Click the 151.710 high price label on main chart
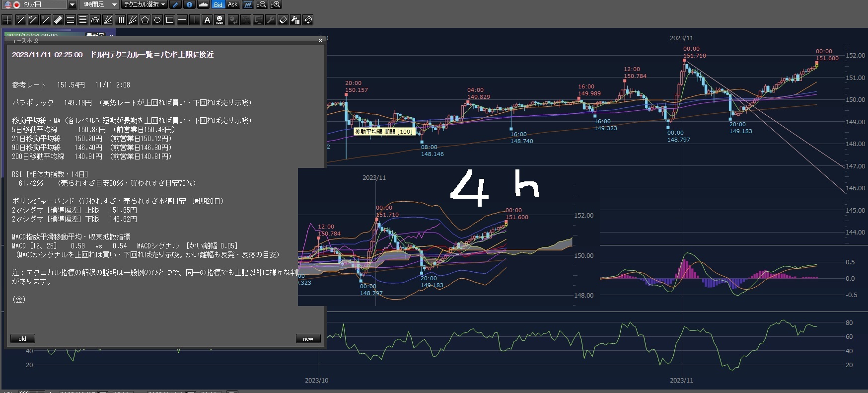 [694, 56]
